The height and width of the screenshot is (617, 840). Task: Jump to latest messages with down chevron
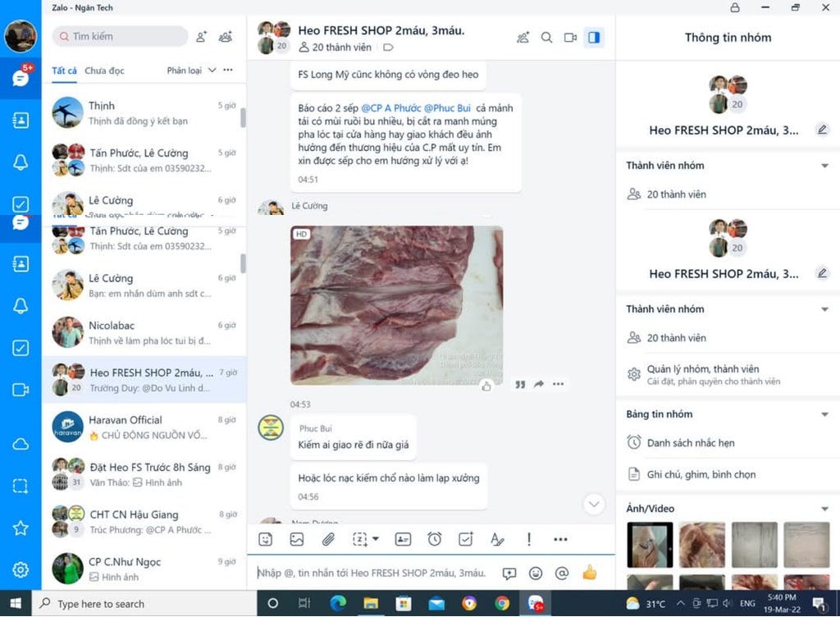tap(594, 504)
